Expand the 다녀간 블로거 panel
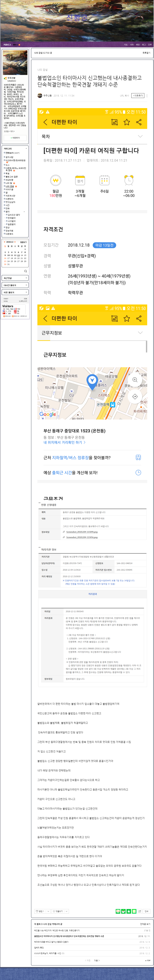Screen dimensions: 154x980 tap(26, 285)
